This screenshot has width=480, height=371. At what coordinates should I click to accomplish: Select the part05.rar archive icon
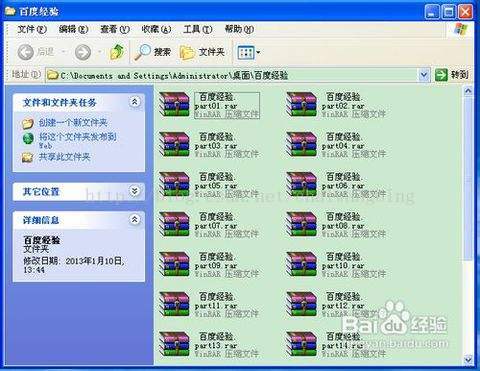[x=174, y=184]
